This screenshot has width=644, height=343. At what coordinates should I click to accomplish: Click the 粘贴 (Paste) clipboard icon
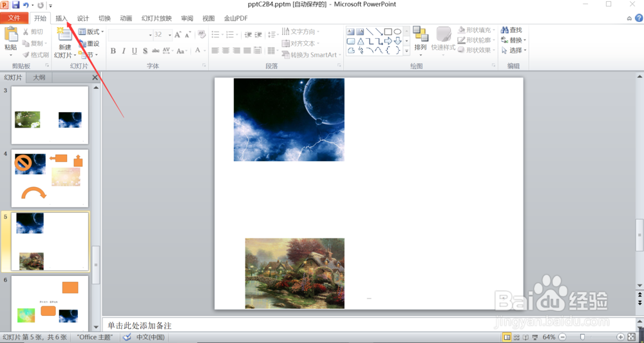11,34
